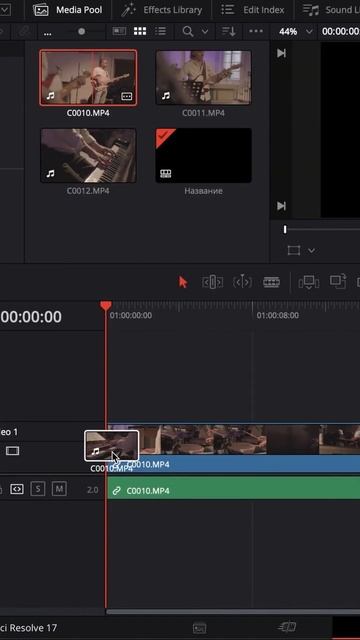Viewport: 360px width, 640px height.
Task: Jump to first frame in source viewer
Action: pyautogui.click(x=281, y=53)
